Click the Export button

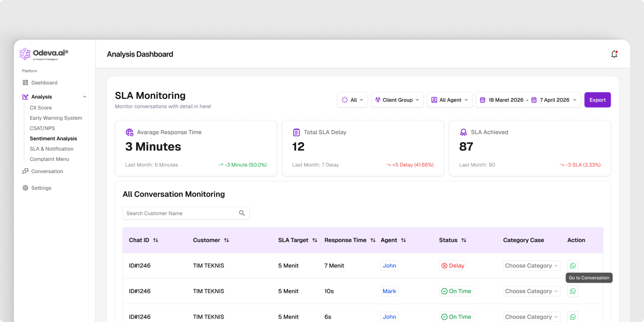click(597, 100)
